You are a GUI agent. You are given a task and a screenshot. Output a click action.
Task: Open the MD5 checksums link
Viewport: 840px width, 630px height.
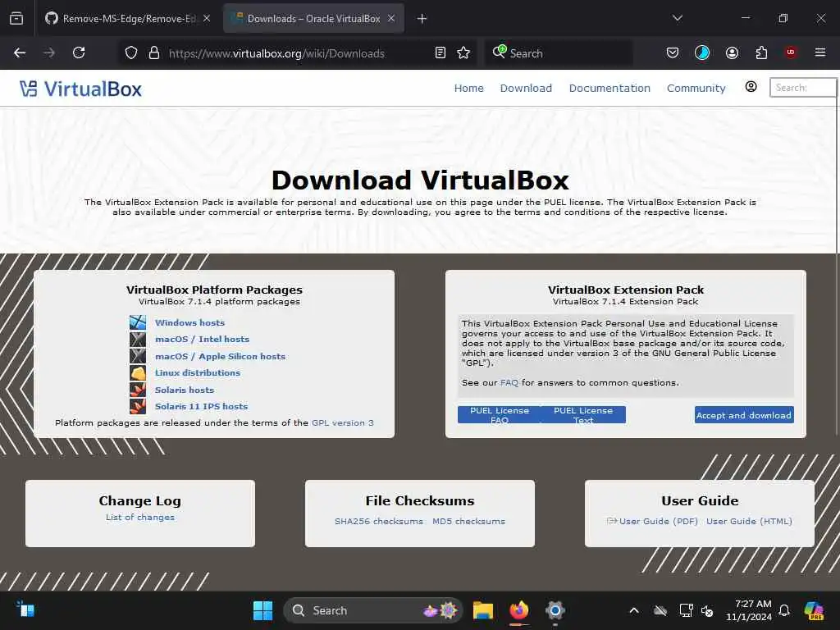[468, 521]
